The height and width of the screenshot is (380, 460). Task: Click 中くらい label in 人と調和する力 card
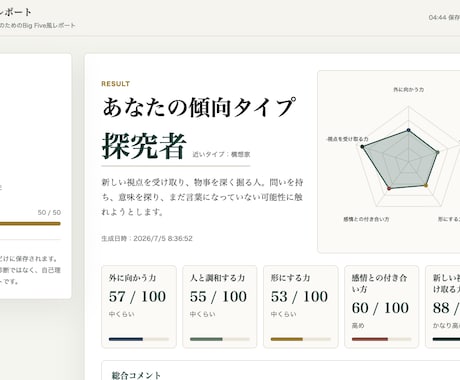203,314
